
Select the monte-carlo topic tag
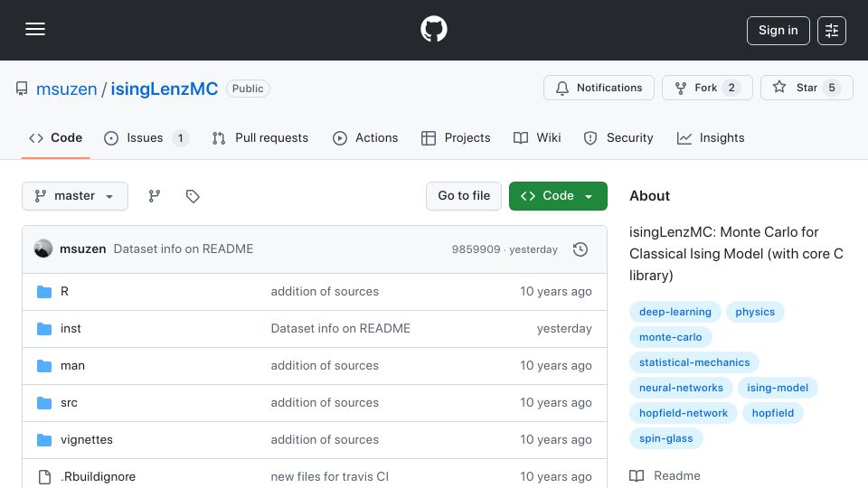point(670,337)
